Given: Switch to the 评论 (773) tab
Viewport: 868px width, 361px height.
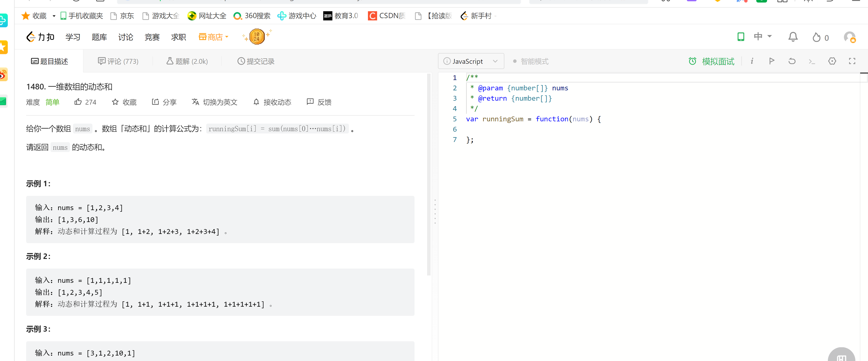Looking at the screenshot, I should point(118,61).
